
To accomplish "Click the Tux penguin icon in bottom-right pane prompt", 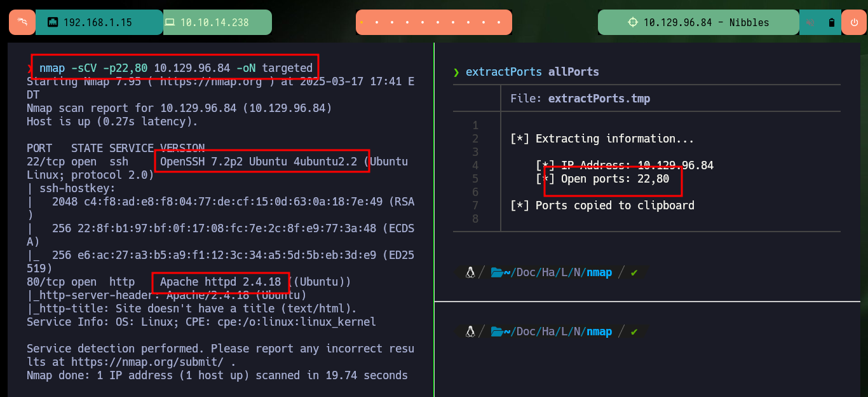I will 470,331.
